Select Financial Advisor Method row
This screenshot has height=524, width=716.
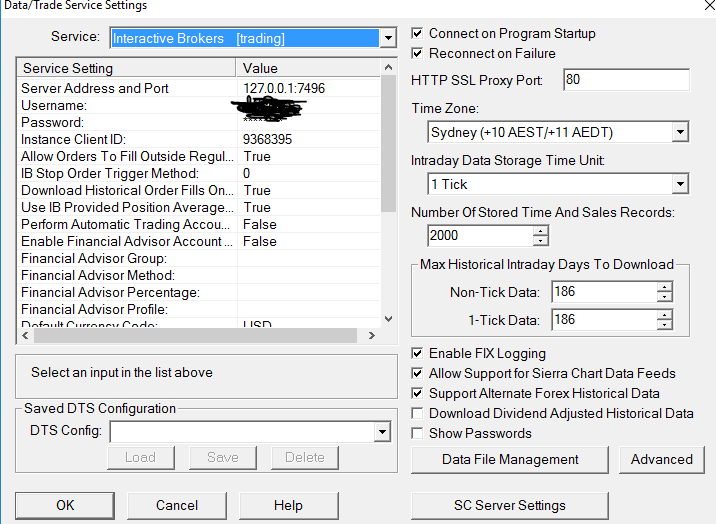click(x=199, y=275)
